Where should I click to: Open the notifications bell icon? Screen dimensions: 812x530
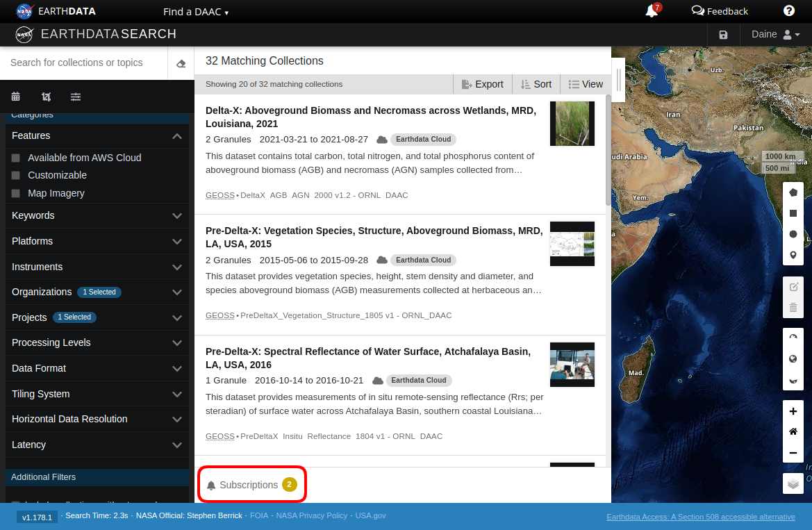click(652, 11)
